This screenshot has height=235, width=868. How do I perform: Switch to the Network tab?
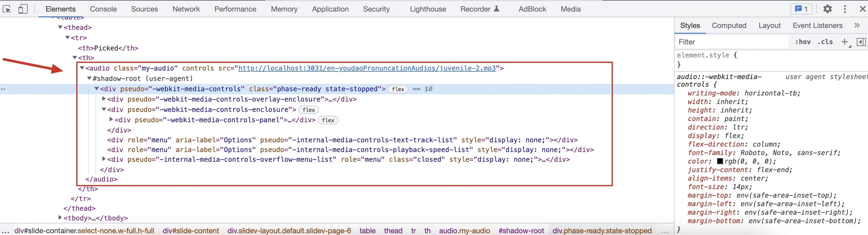186,9
